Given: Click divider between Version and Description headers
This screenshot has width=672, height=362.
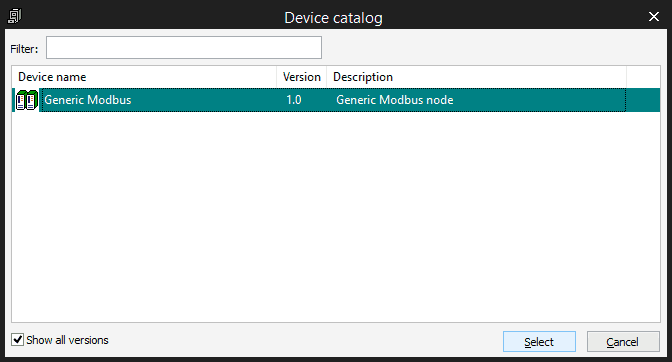Looking at the screenshot, I should 327,77.
